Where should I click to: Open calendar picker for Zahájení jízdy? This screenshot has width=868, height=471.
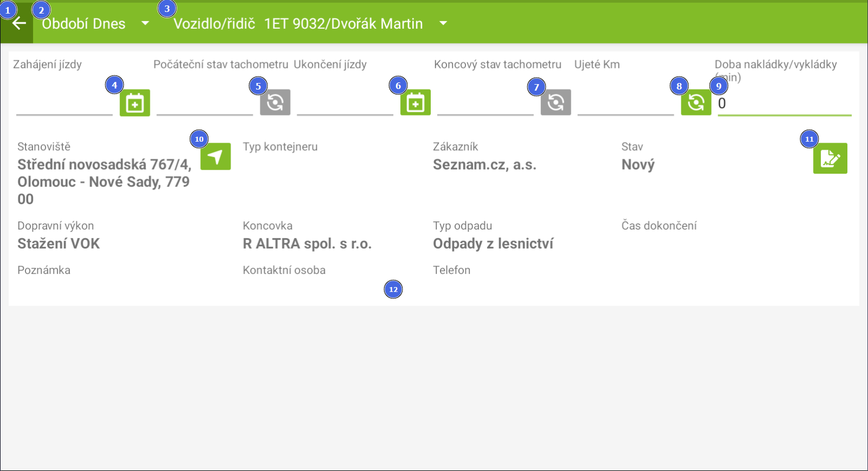[135, 103]
